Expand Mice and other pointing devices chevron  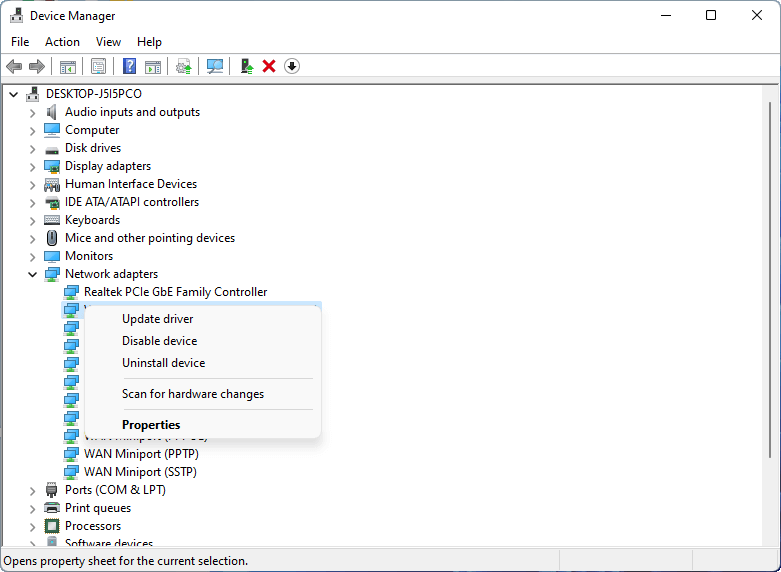click(32, 239)
